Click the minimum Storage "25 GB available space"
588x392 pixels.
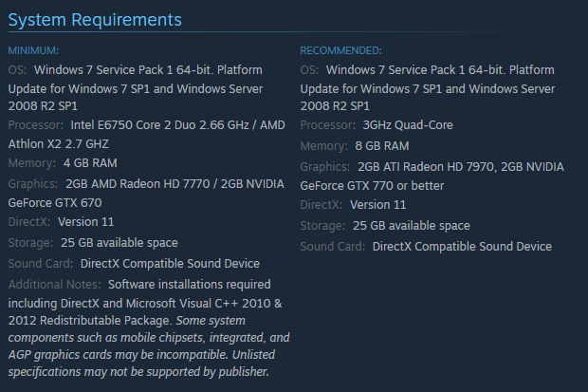119,243
